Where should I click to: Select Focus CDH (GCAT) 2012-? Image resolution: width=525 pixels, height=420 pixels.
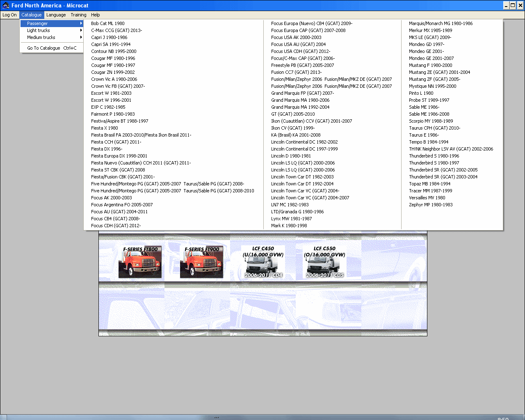[116, 226]
